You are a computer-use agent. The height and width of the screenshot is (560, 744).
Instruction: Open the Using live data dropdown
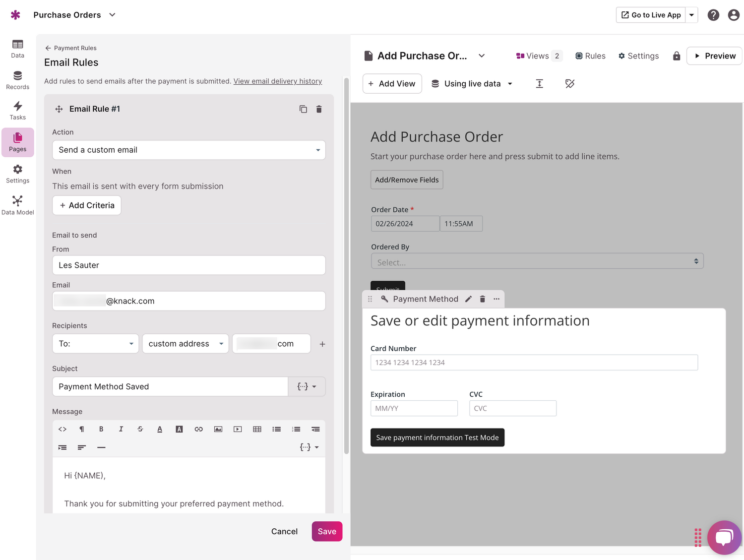(471, 83)
